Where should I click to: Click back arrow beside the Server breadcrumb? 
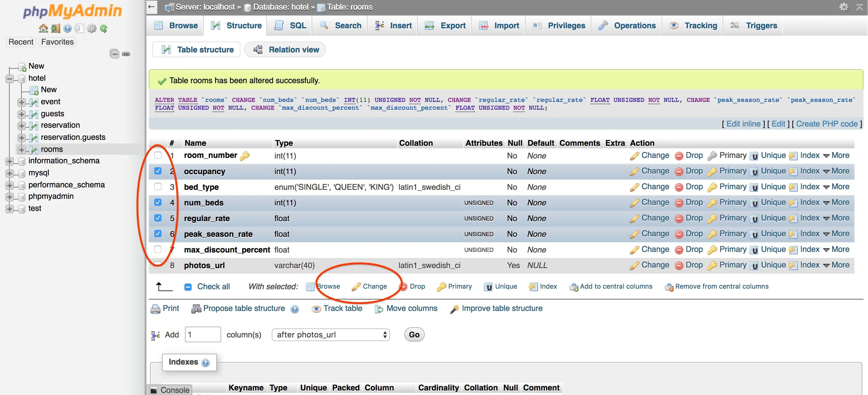pos(152,7)
